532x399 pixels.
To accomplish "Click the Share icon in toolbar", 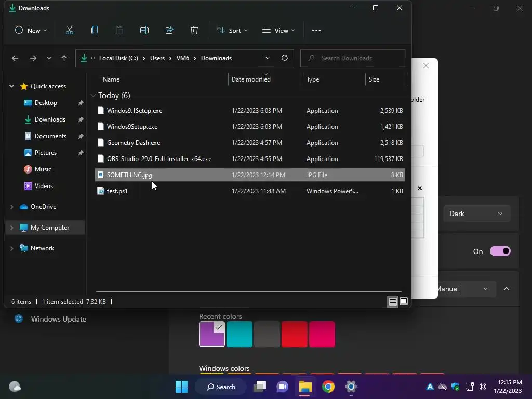I will 169,31.
